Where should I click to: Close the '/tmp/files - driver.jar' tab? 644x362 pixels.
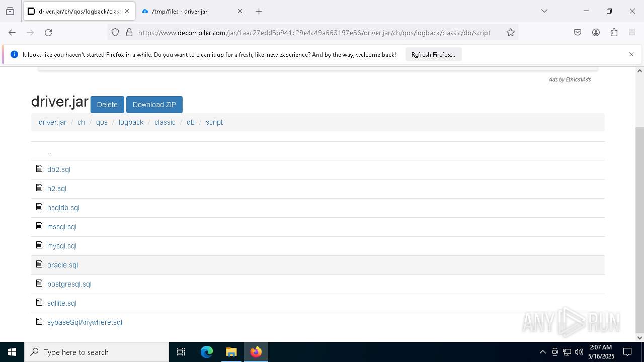coord(240,11)
